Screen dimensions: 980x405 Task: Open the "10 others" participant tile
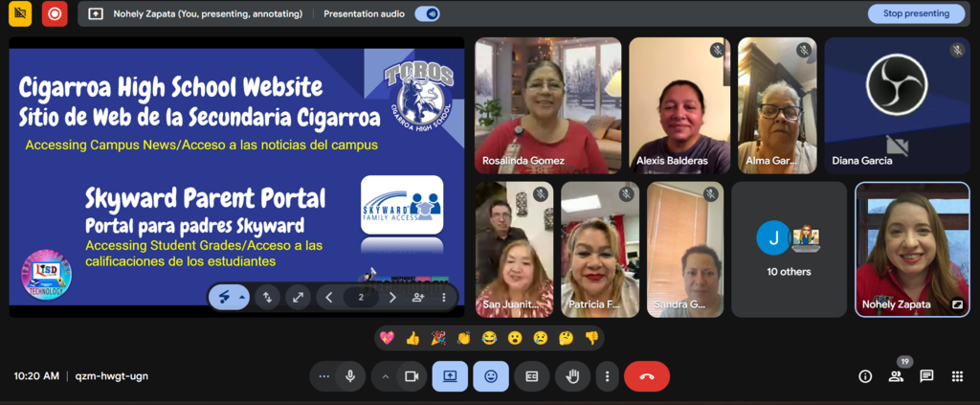789,249
